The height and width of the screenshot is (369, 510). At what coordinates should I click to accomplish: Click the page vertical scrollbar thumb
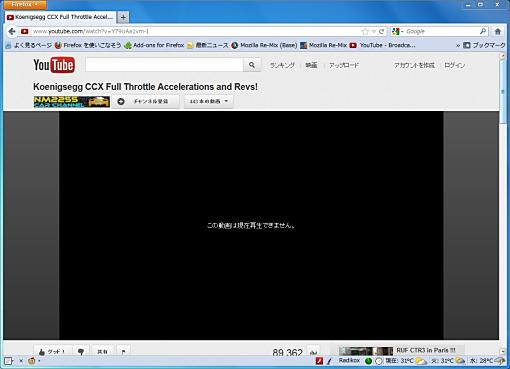(x=502, y=92)
